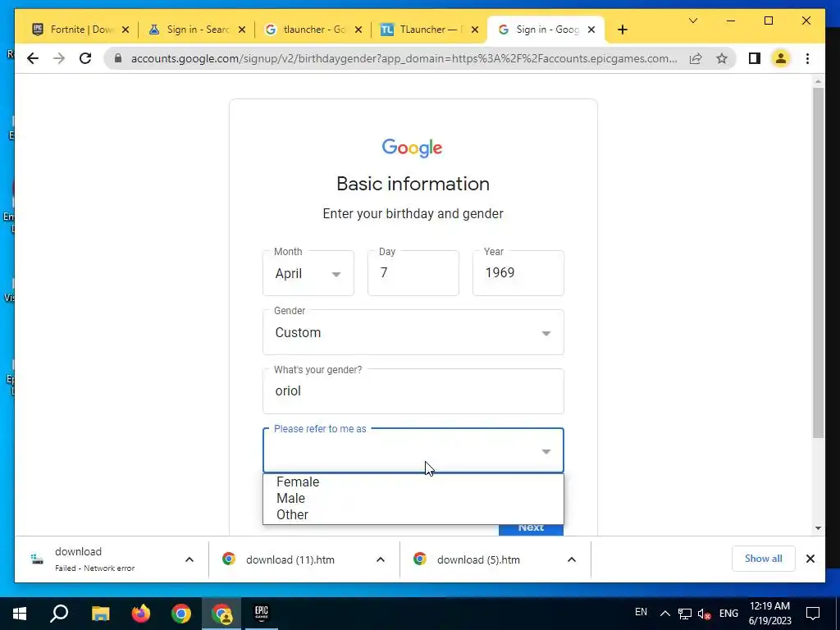Share this page via address bar icon
This screenshot has height=630, width=840.
coord(696,58)
